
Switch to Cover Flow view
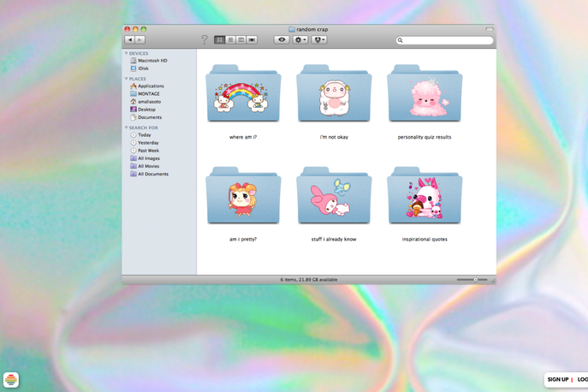point(252,40)
